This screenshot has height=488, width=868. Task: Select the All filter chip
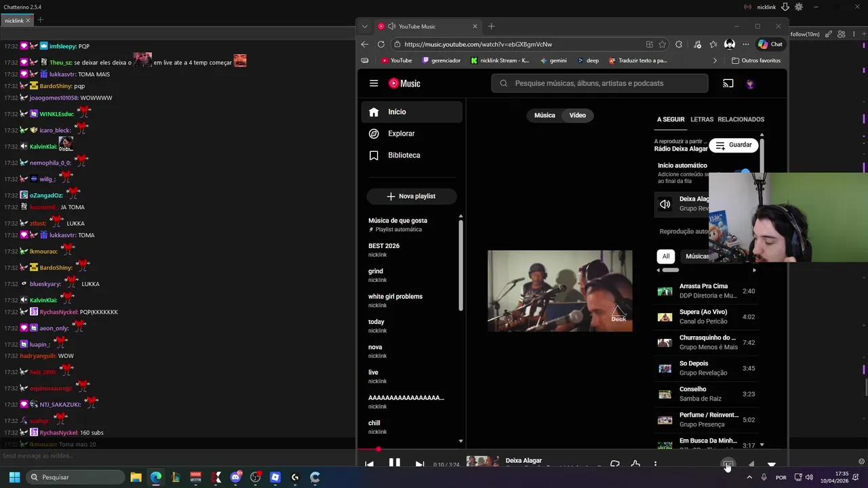666,256
